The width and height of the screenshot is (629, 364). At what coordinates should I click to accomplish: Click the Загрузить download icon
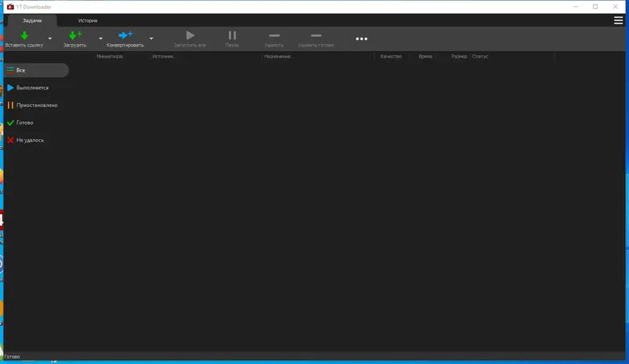pos(75,35)
